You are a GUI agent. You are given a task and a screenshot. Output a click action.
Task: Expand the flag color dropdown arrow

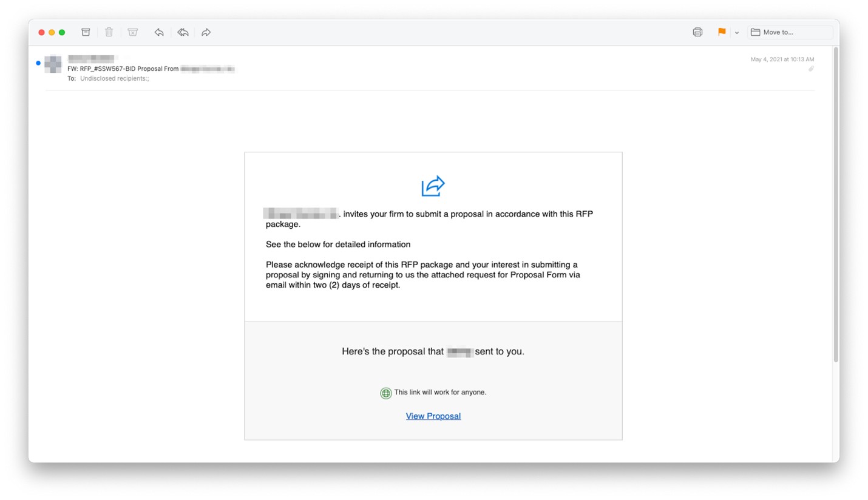(x=737, y=33)
